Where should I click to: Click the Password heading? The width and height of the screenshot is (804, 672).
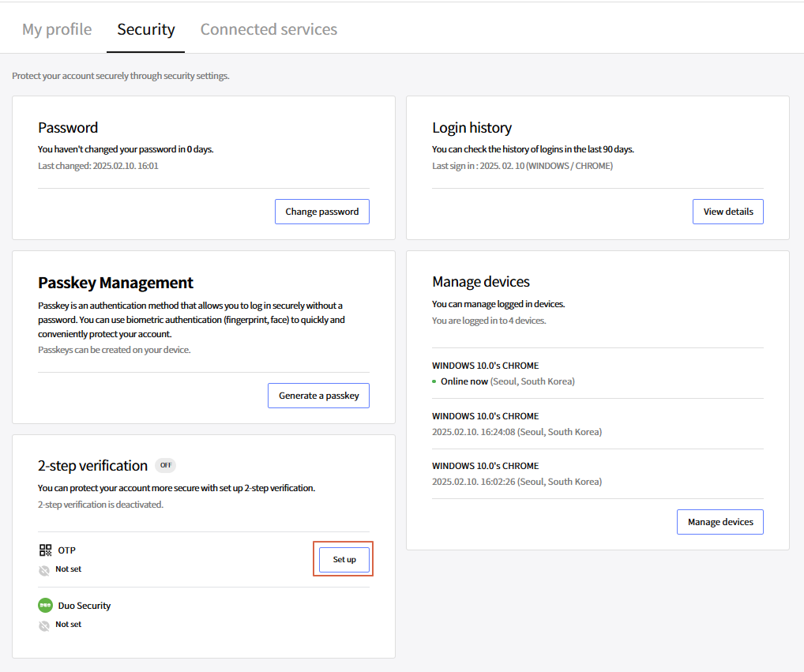pyautogui.click(x=68, y=128)
